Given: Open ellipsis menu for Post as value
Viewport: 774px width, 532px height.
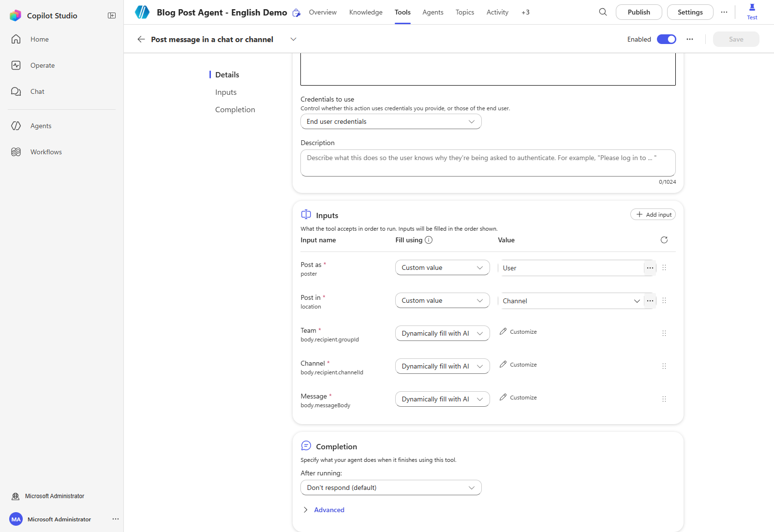Looking at the screenshot, I should coord(650,268).
